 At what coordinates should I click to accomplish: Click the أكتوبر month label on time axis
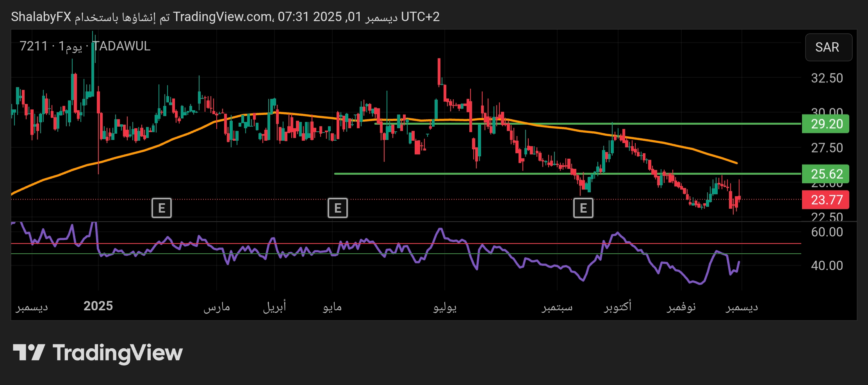618,307
